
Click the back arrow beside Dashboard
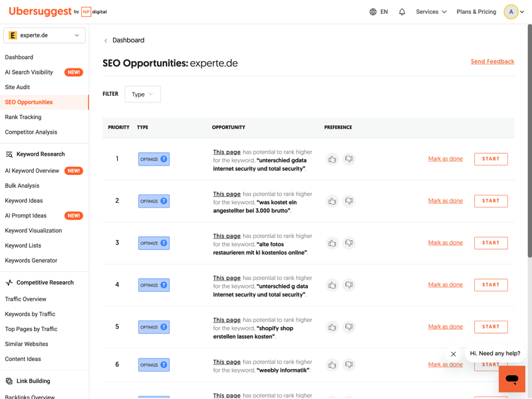[x=106, y=41]
